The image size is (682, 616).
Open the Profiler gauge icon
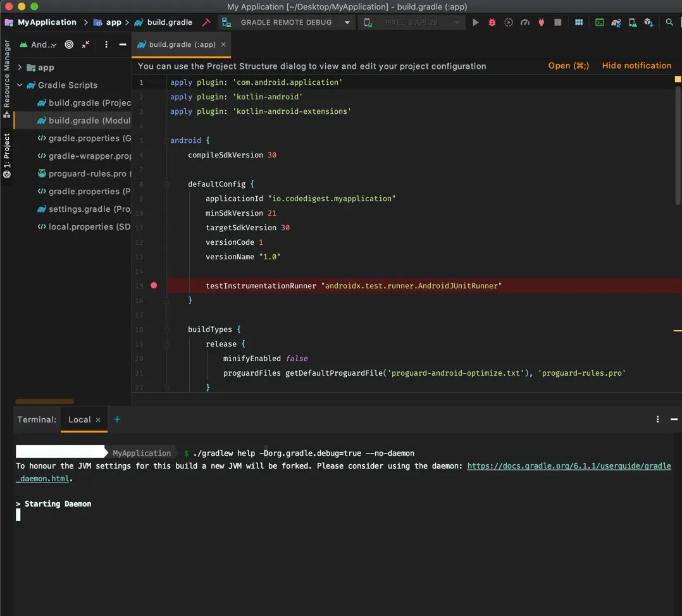[x=524, y=22]
